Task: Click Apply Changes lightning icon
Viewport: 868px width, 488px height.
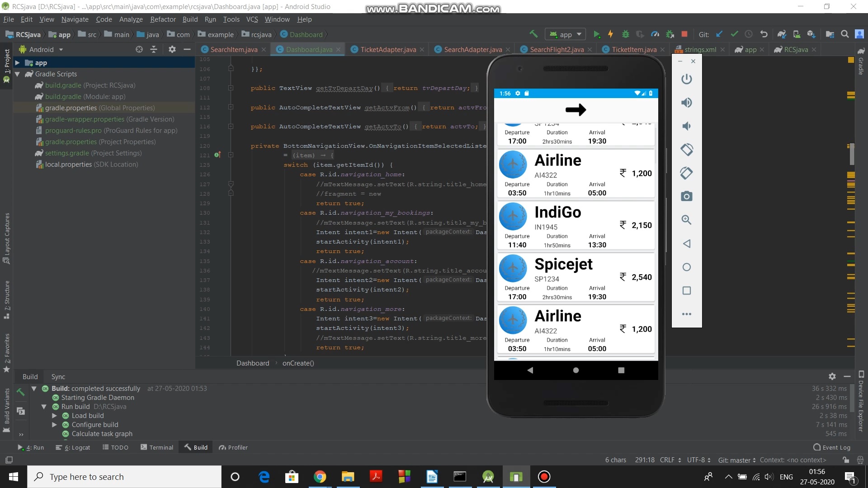Action: coord(611,34)
